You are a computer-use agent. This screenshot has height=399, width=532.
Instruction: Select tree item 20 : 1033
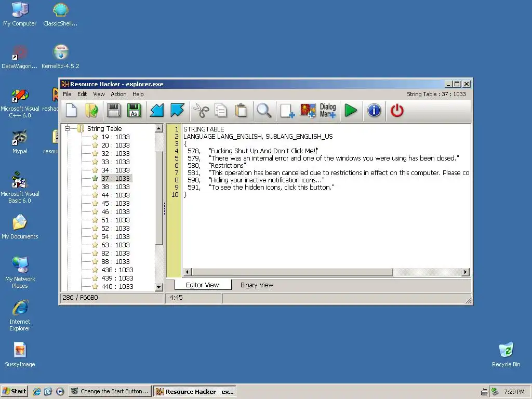tap(115, 145)
